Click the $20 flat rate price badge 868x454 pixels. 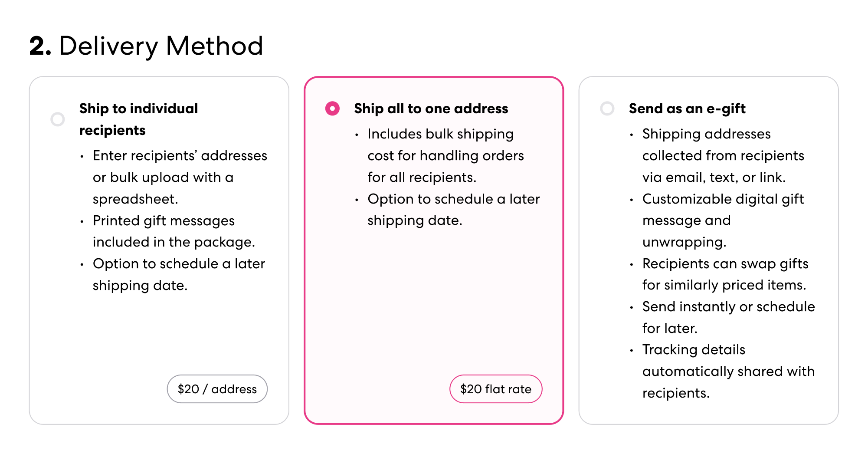pos(495,389)
